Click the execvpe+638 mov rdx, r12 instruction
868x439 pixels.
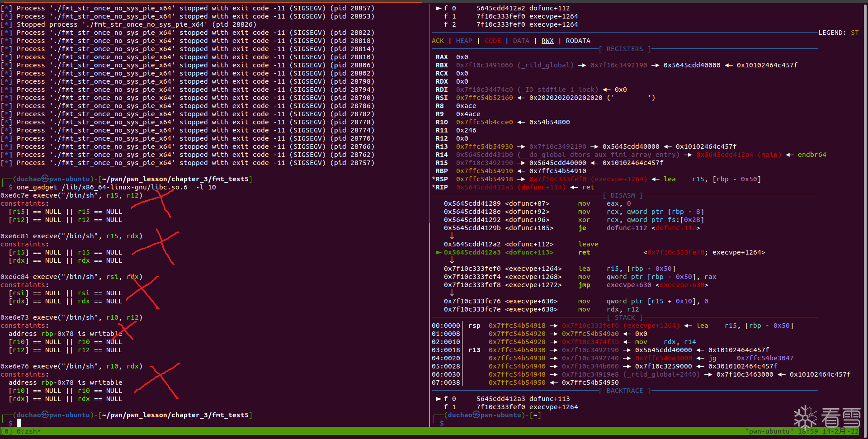[542, 309]
